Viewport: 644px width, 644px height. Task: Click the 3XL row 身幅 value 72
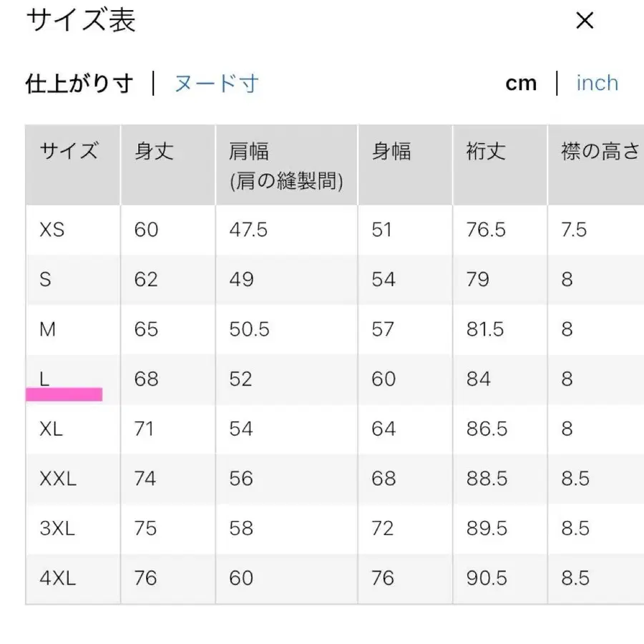pyautogui.click(x=384, y=529)
